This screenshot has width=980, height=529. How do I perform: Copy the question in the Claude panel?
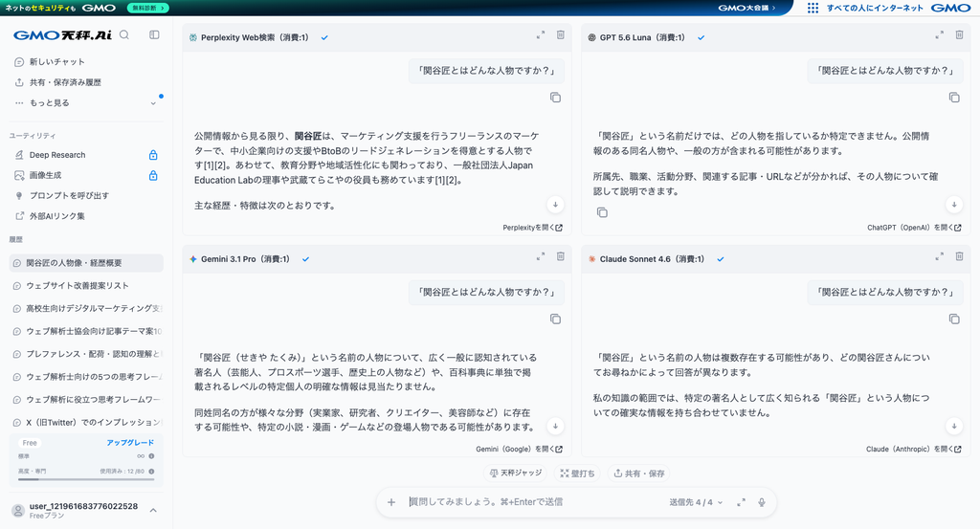(x=954, y=320)
